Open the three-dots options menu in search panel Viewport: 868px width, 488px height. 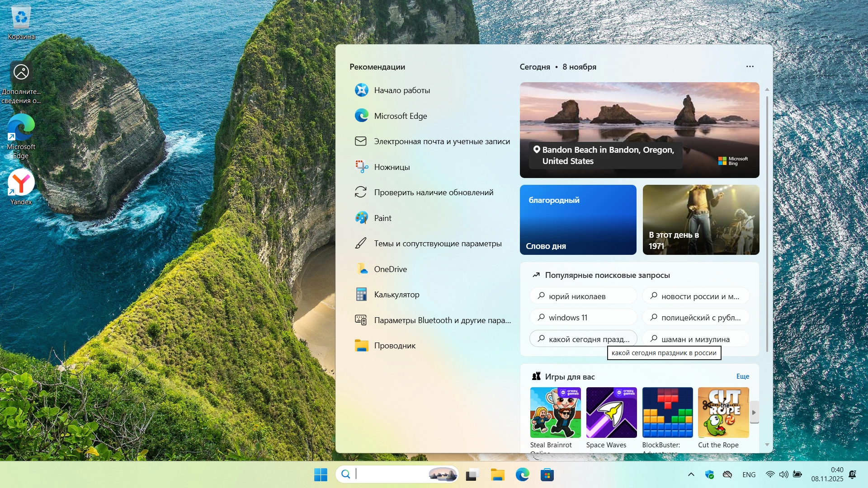click(750, 66)
